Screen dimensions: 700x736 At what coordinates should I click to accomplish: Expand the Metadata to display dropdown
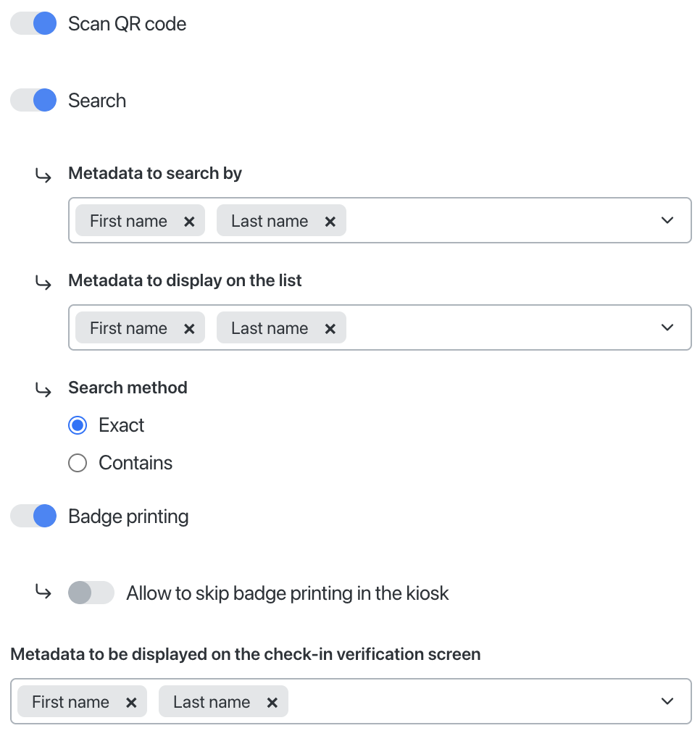(x=667, y=327)
